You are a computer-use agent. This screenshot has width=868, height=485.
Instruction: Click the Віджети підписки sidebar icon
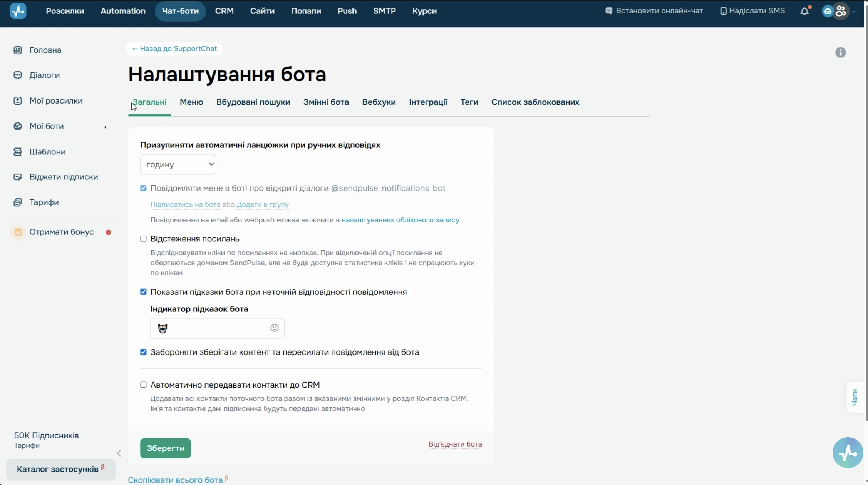(18, 177)
